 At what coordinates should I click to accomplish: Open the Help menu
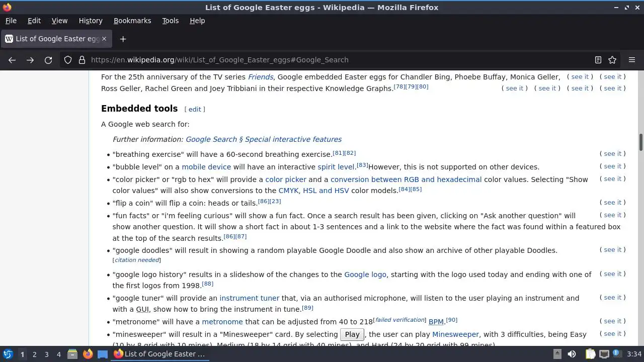pyautogui.click(x=197, y=21)
